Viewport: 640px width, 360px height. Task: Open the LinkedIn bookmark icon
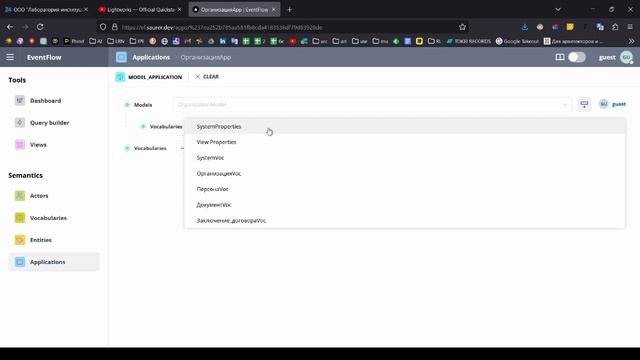click(222, 41)
